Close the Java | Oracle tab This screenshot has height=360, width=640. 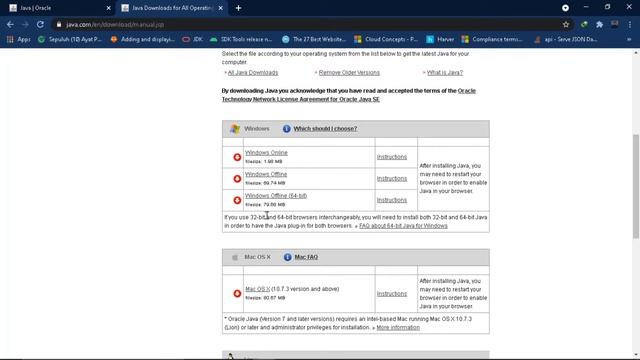point(109,8)
